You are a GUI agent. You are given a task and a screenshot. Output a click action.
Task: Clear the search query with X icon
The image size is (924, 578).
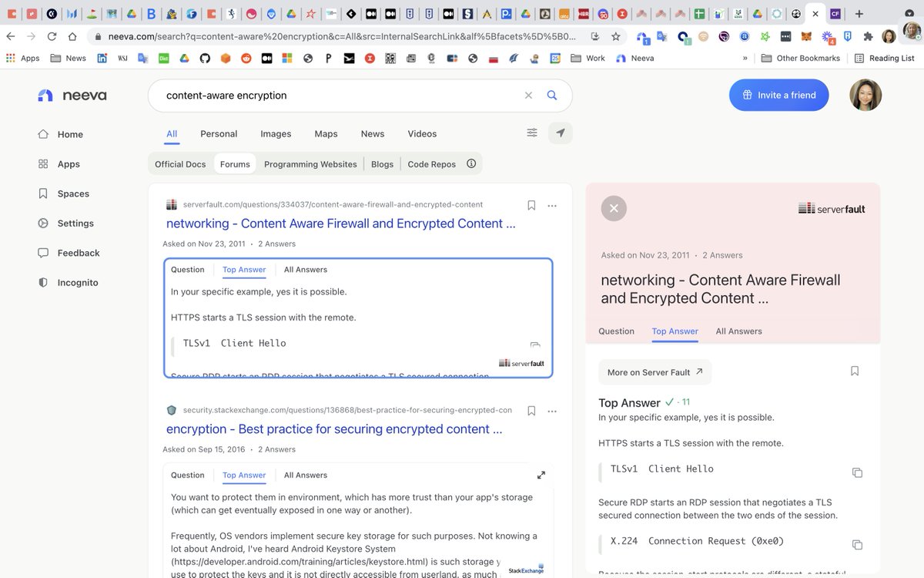coord(528,96)
